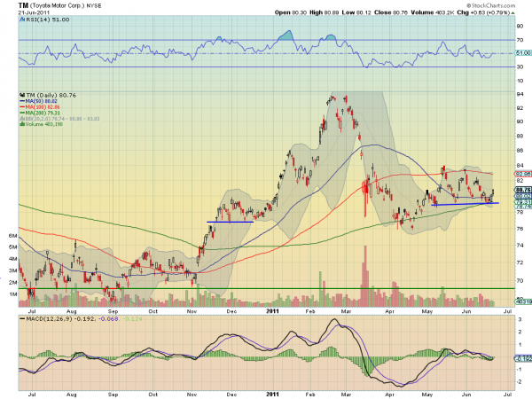Click the 'Jun' label under the price panel
The image size is (532, 399).
click(x=466, y=311)
